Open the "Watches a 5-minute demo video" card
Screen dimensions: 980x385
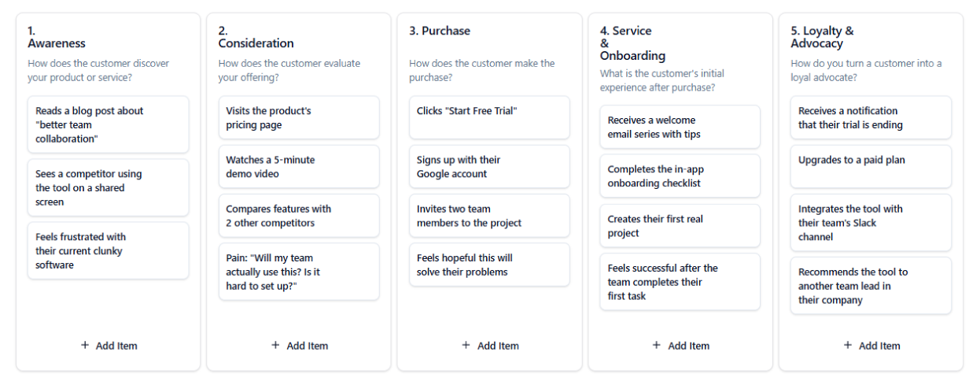299,166
